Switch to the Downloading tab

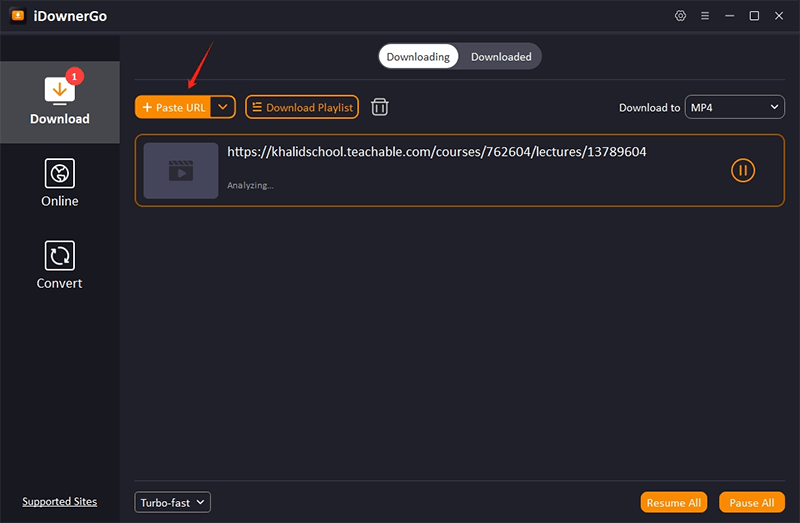pyautogui.click(x=418, y=57)
